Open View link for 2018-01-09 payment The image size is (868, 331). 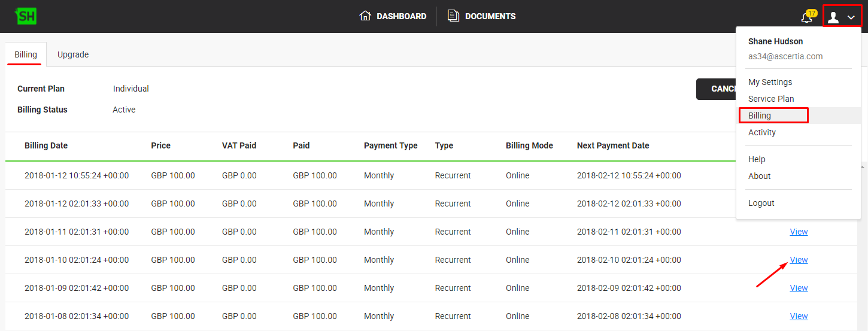799,288
